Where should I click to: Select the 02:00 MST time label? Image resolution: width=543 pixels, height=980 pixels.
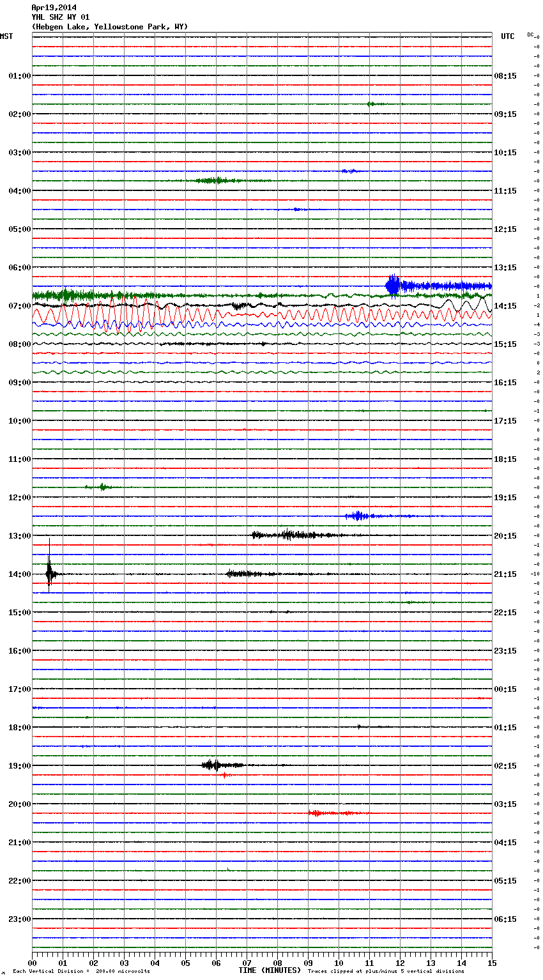tap(19, 114)
